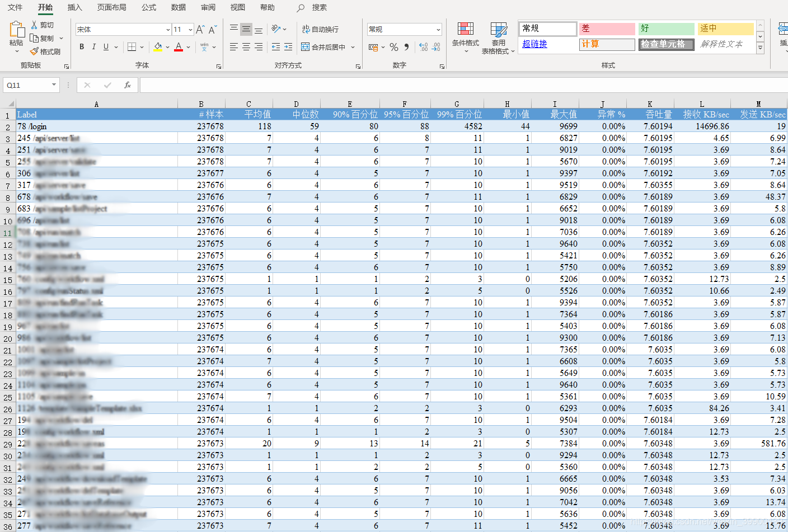Click the formula bar input area

pyautogui.click(x=463, y=85)
